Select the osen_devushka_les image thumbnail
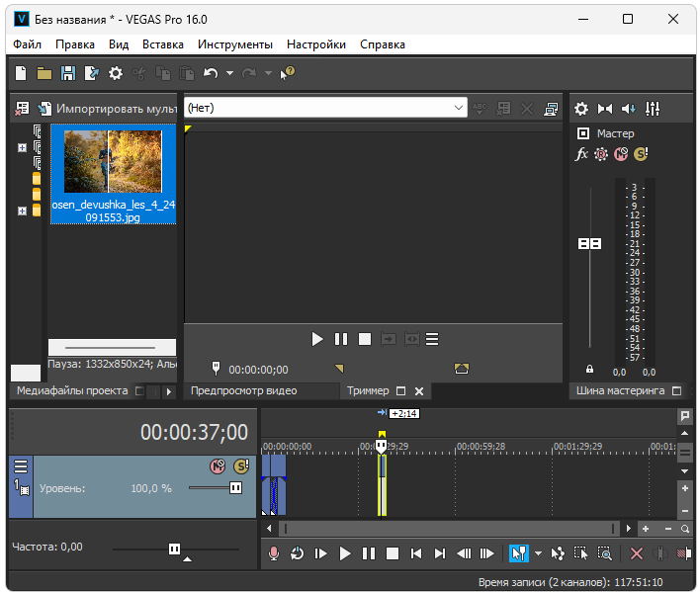 coord(112,162)
